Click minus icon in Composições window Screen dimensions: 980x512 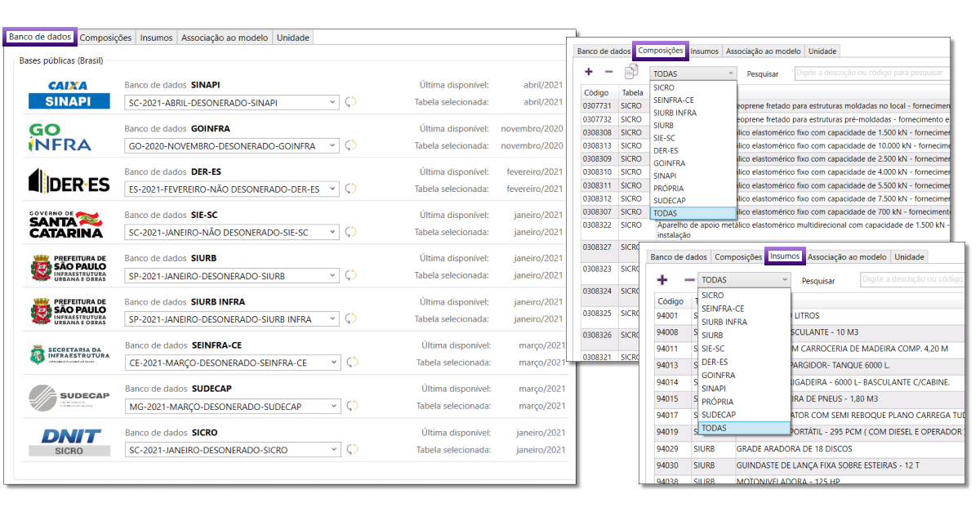pyautogui.click(x=608, y=72)
